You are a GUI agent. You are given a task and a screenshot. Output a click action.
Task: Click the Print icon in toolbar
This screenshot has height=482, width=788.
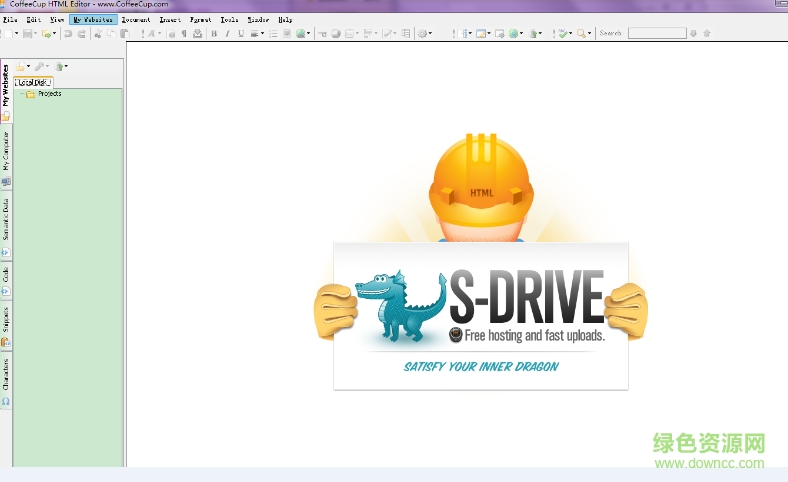(x=197, y=33)
